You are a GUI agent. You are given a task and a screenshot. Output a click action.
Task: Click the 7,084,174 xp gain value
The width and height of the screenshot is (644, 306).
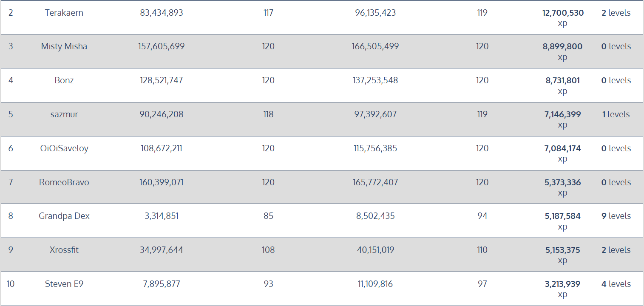563,153
